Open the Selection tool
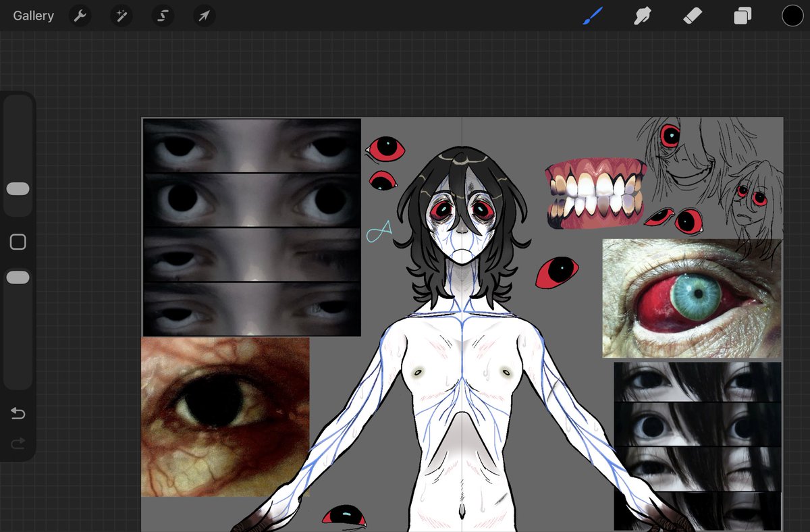Viewport: 810px width, 532px height. point(163,16)
